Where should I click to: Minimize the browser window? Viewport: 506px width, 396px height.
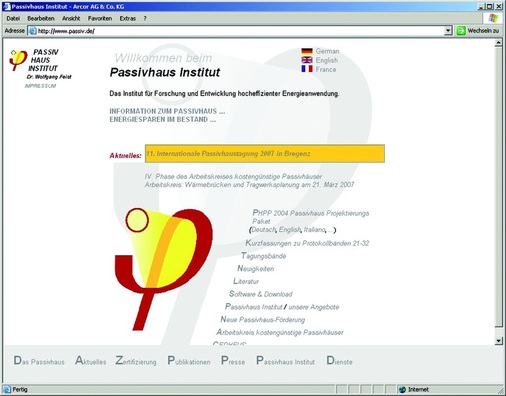(481, 6)
